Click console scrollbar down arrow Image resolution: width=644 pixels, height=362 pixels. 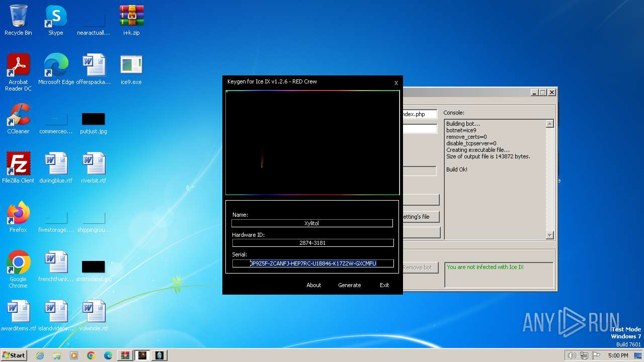pyautogui.click(x=549, y=235)
